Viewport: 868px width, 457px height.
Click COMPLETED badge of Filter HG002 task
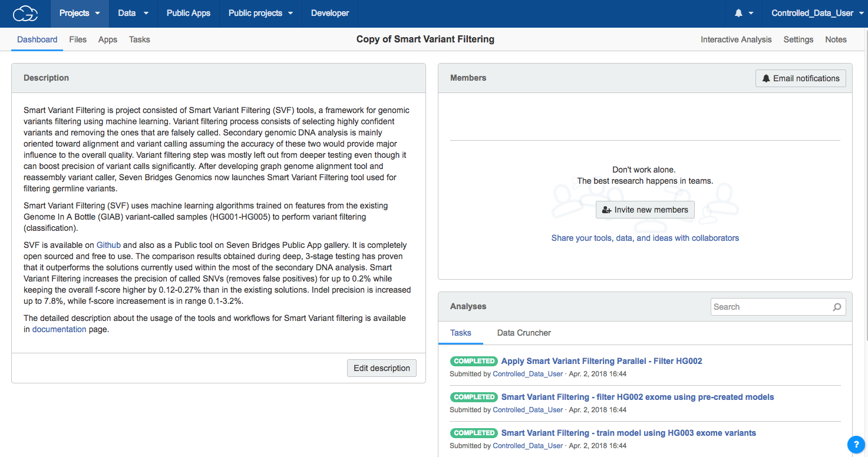[x=474, y=361]
